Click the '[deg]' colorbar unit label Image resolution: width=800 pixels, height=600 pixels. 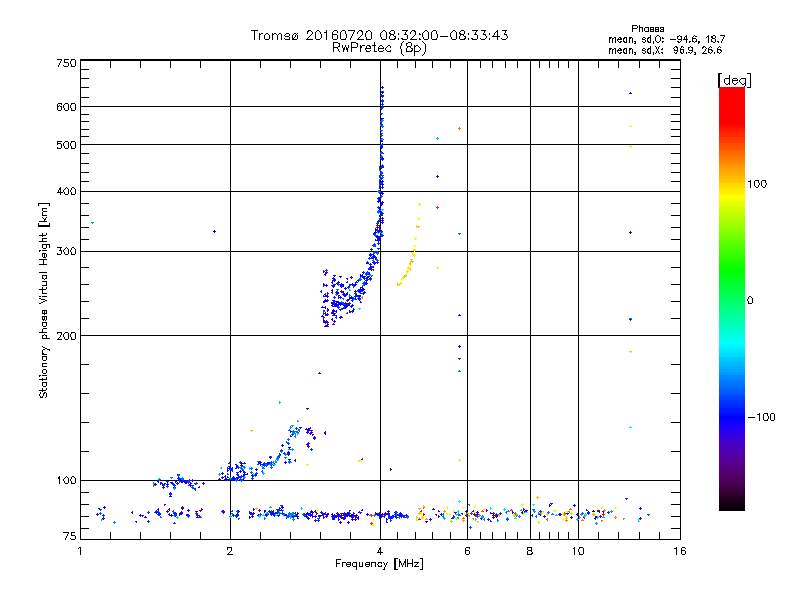click(734, 80)
